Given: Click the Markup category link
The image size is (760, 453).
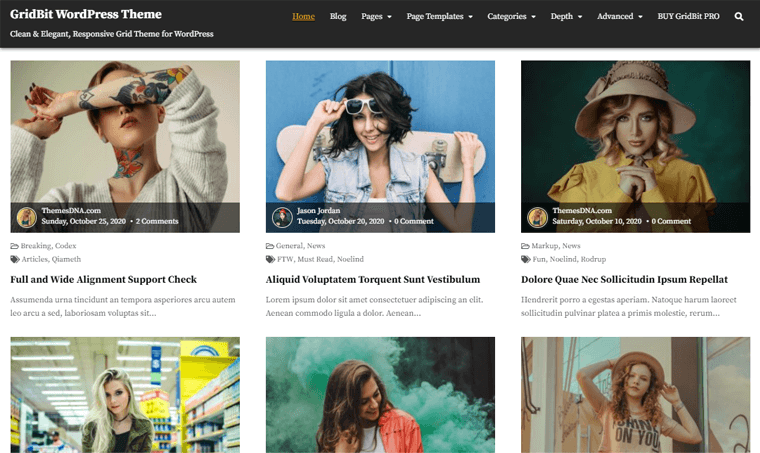Looking at the screenshot, I should [545, 246].
